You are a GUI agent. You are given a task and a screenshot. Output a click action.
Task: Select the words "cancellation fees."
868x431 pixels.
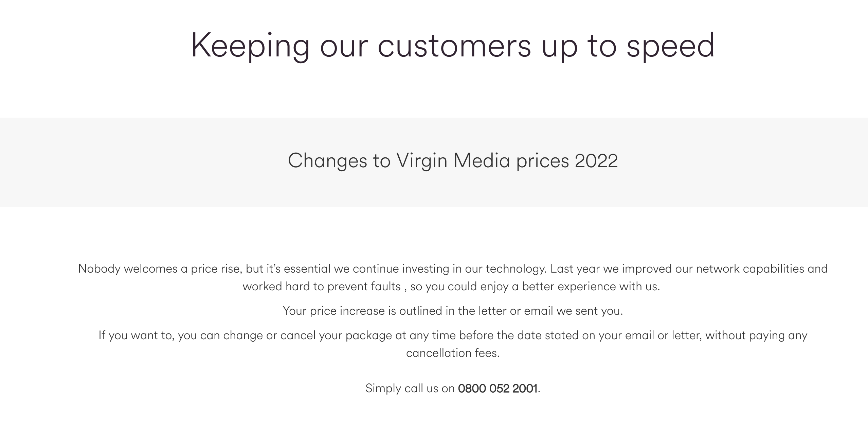tap(453, 353)
